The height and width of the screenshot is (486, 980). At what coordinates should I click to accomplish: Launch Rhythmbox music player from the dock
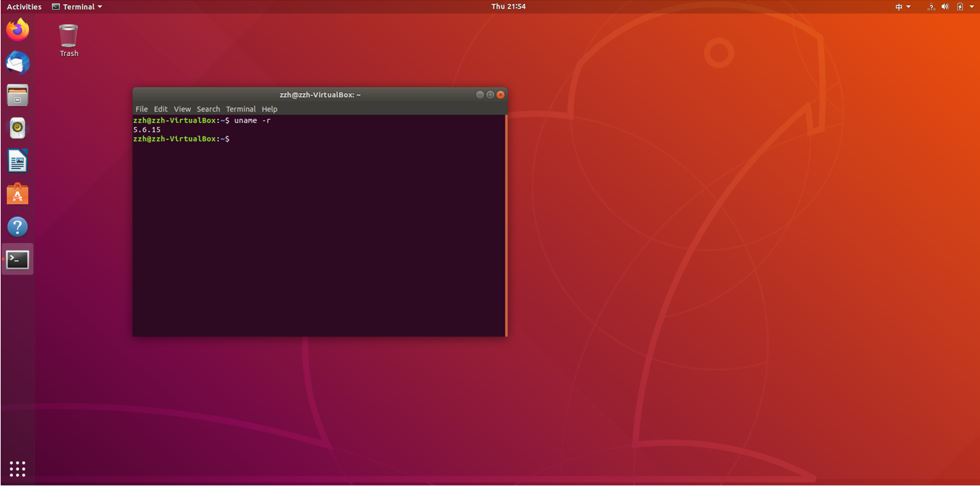pos(17,128)
